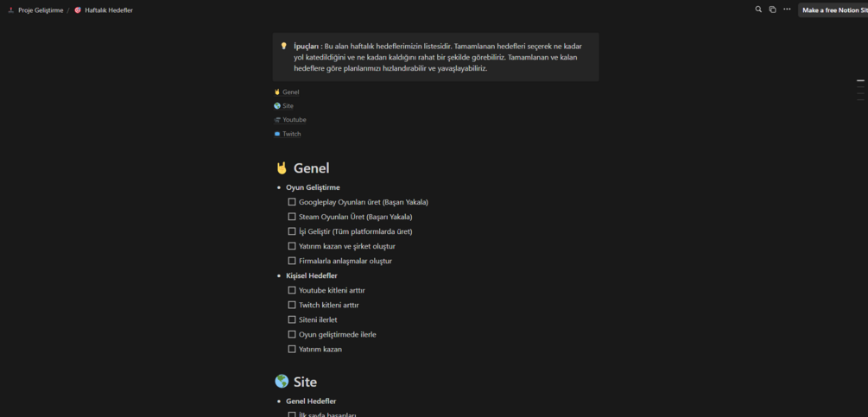Tick the Firmalarla anlaşmalar oluştur checkbox

pyautogui.click(x=292, y=261)
